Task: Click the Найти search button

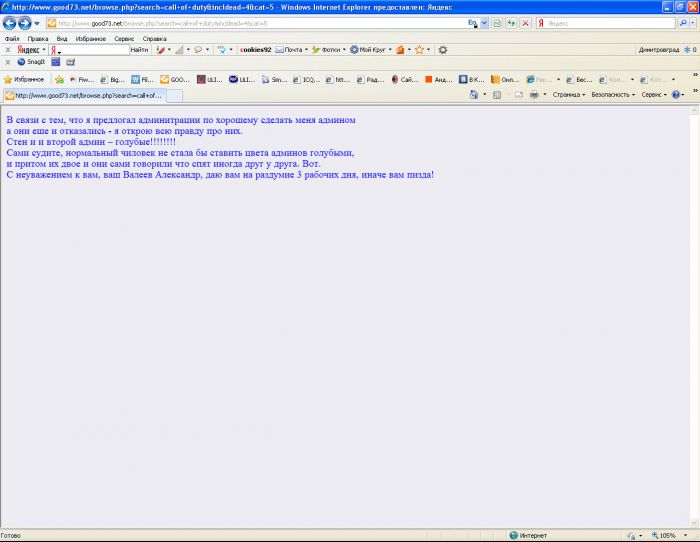Action: pyautogui.click(x=139, y=49)
